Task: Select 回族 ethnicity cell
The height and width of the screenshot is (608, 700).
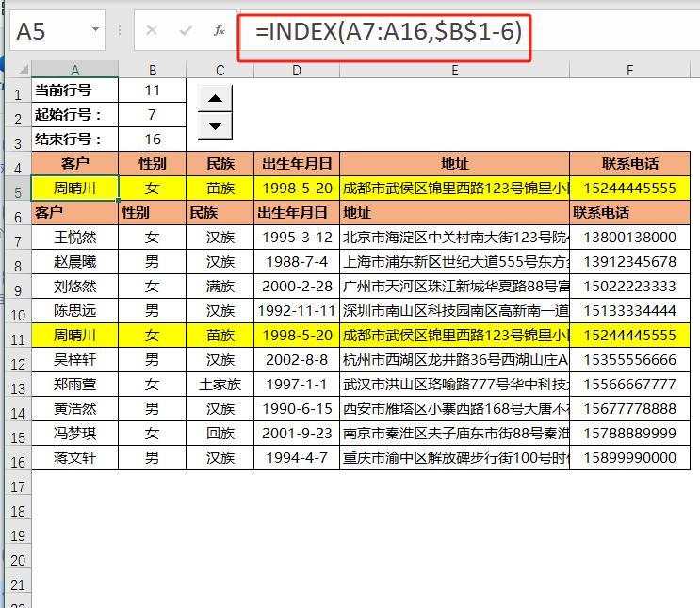Action: coord(220,434)
